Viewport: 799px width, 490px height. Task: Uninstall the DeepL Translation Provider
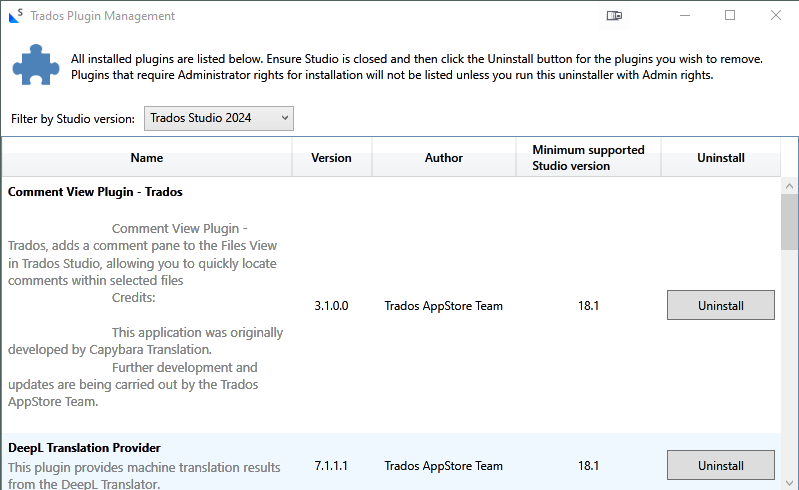pos(721,465)
